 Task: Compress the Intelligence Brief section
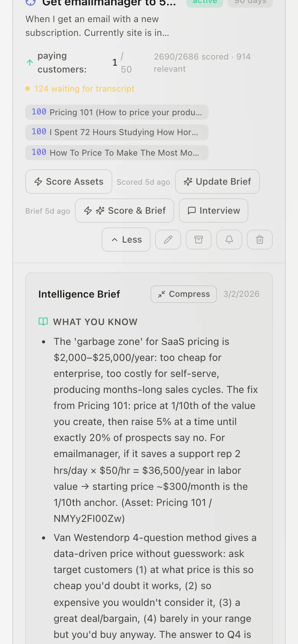pyautogui.click(x=183, y=294)
